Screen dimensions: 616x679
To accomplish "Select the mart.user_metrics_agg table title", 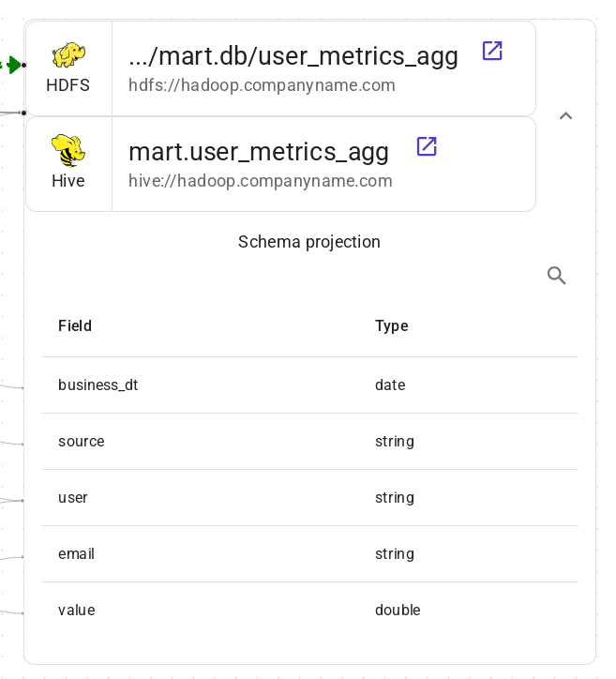I will tap(259, 151).
